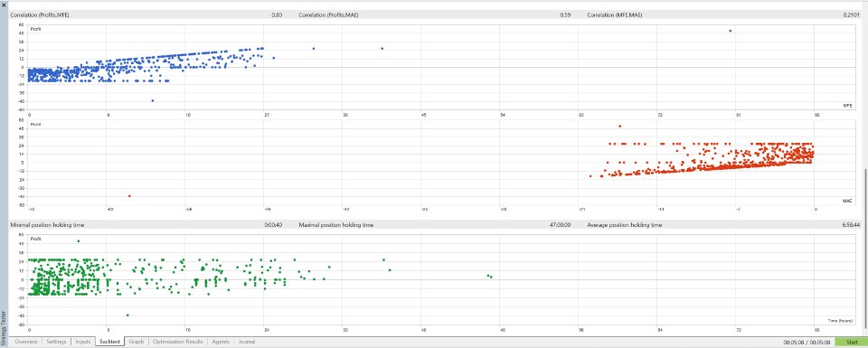Select the Backtest tab
Screen dimensions: 868x348
pos(109,342)
